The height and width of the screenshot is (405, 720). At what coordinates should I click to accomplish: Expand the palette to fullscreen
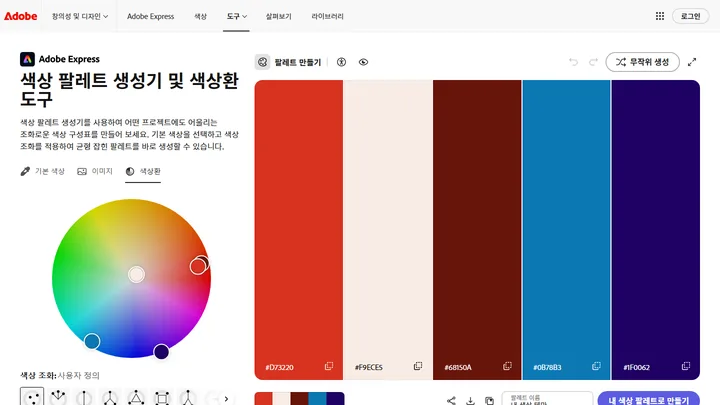692,62
